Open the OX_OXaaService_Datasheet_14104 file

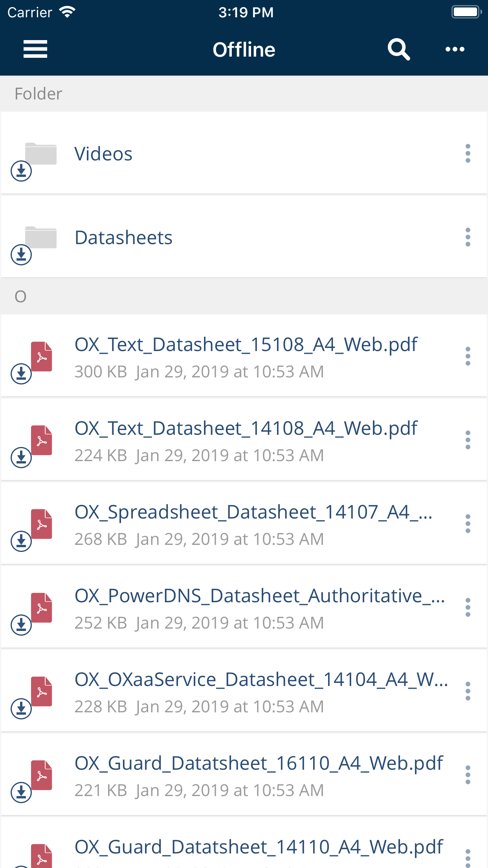point(261,680)
